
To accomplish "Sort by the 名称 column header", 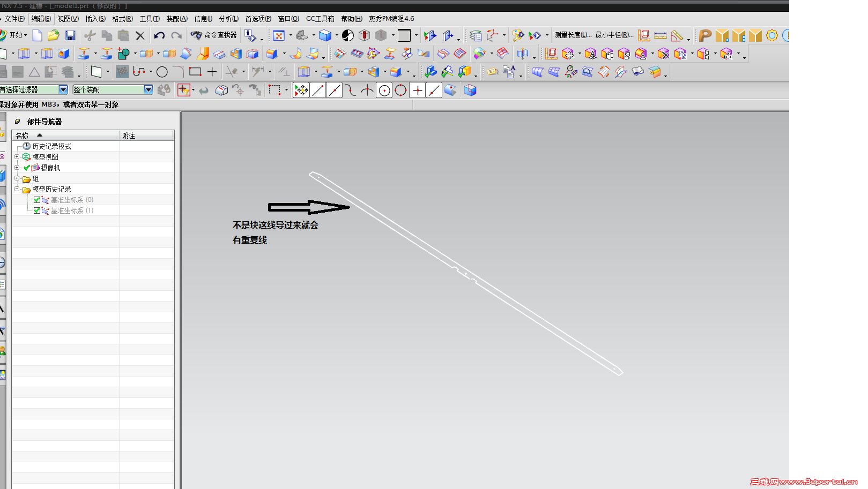I will tap(65, 136).
